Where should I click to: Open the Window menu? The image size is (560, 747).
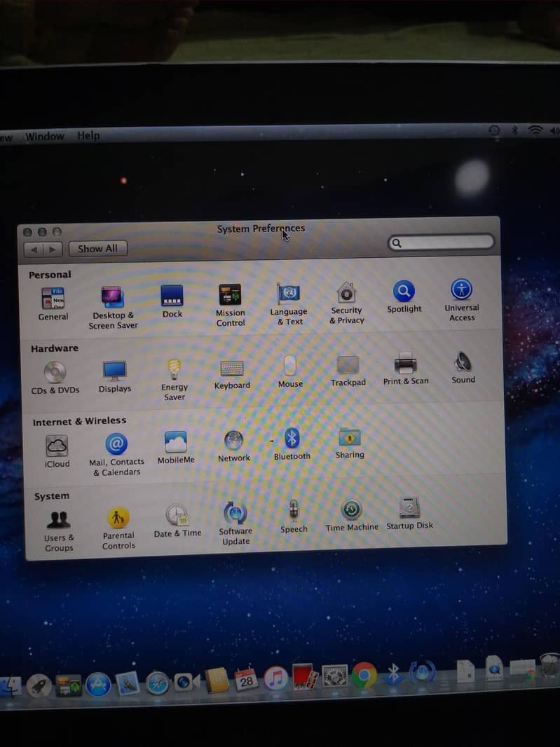[x=45, y=136]
